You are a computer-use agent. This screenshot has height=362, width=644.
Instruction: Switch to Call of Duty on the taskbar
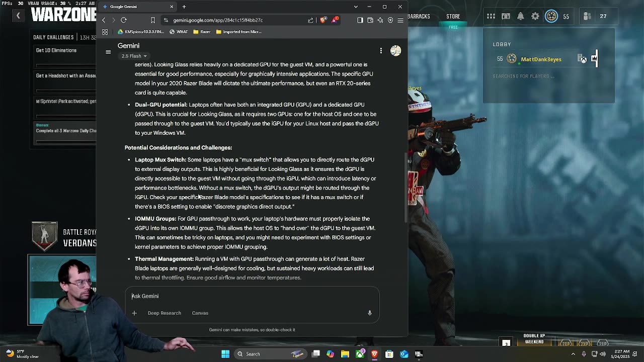pos(419,354)
